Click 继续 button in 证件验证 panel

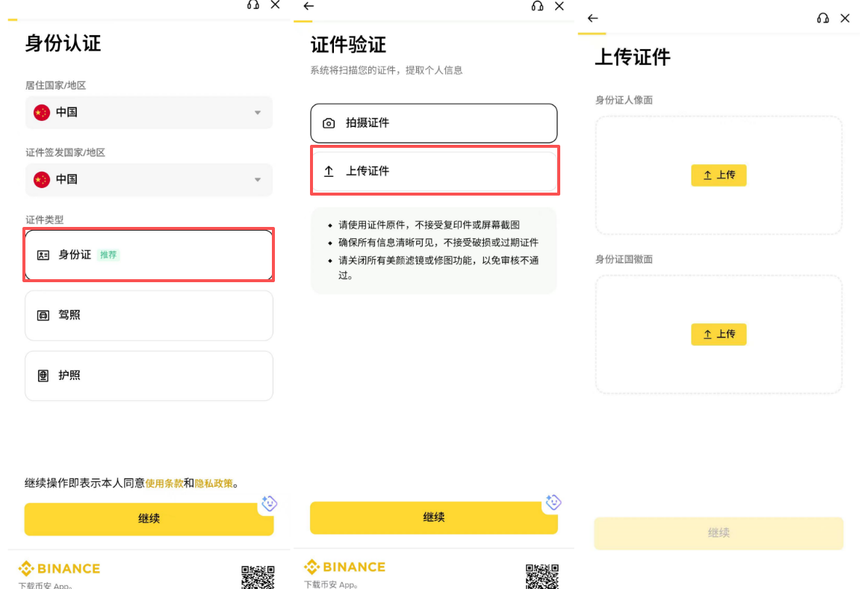(x=434, y=517)
